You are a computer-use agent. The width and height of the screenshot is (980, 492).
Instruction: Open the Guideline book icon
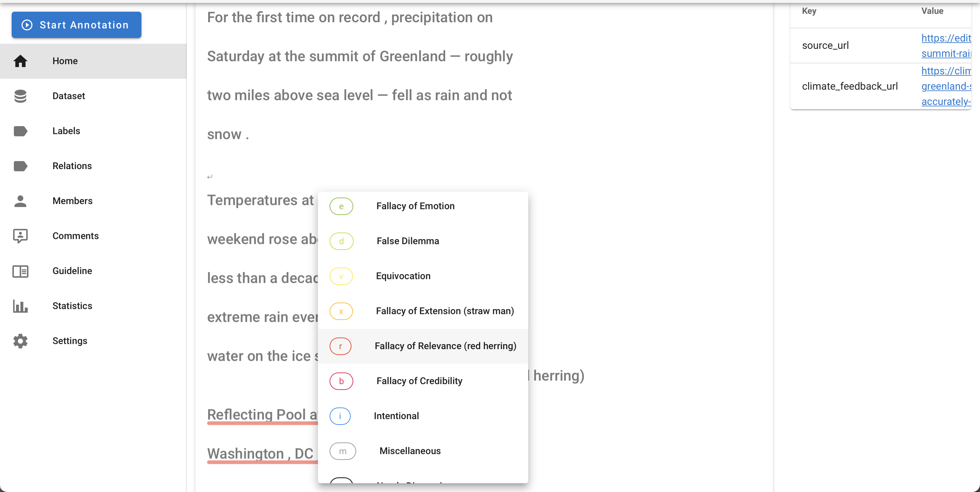20,271
